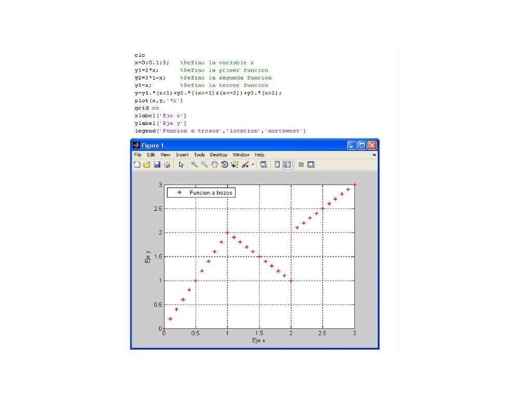Click the legend(...) code line
The image size is (532, 399).
tap(220, 131)
